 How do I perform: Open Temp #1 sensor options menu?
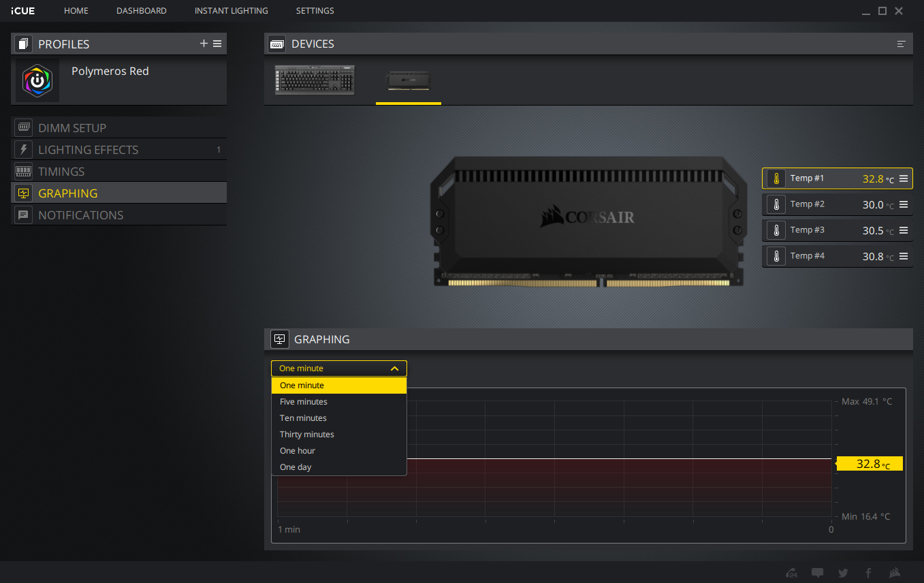click(904, 178)
